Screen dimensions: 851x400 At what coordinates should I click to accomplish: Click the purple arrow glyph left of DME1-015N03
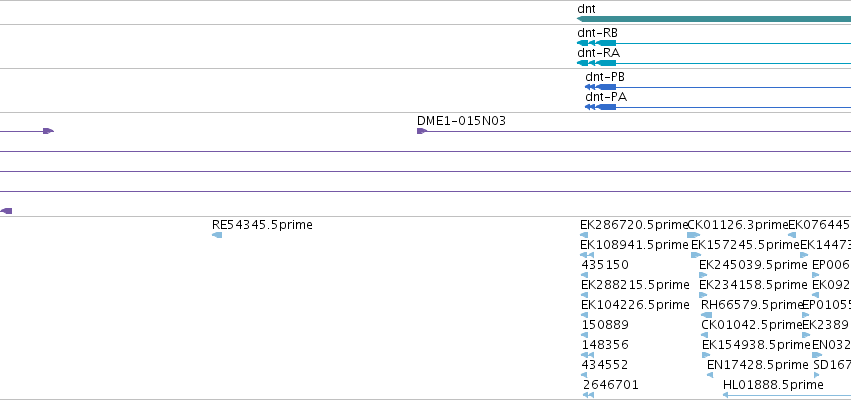48,131
